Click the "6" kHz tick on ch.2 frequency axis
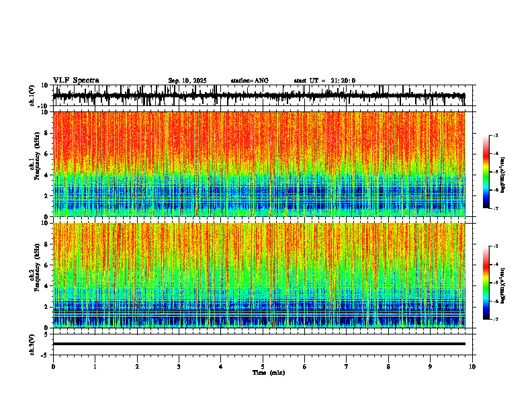Screen dimensions: 532x411 click(47, 265)
